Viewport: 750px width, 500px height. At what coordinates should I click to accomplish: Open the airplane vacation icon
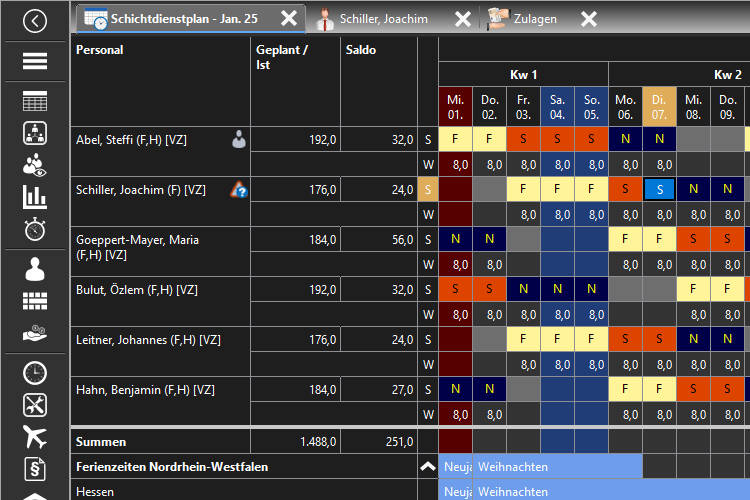(x=35, y=436)
